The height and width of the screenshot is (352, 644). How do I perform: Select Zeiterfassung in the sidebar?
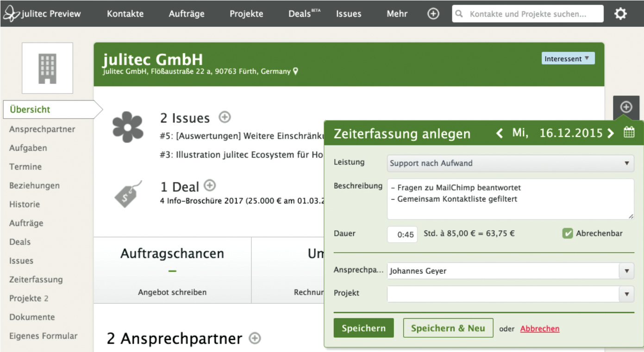point(36,280)
